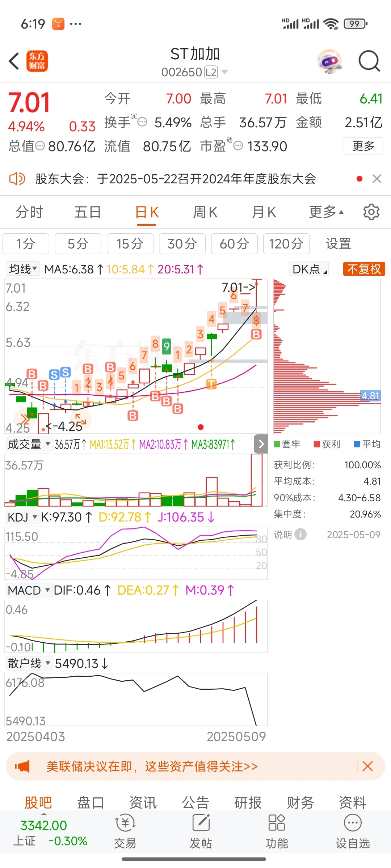Tap the red dot chart marker
This screenshot has width=391, height=868.
tap(201, 427)
